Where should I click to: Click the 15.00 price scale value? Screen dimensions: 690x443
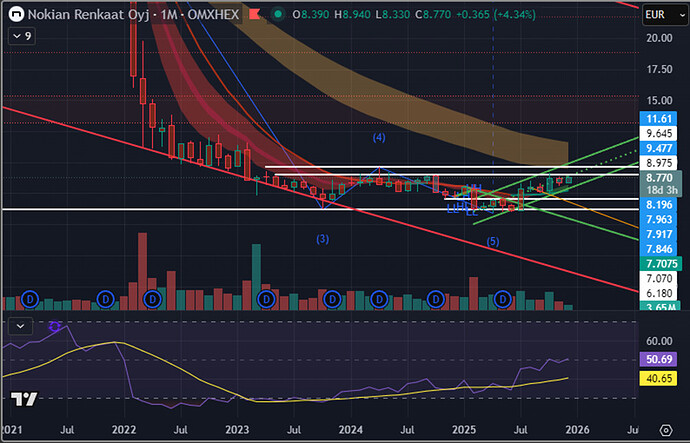click(x=659, y=101)
